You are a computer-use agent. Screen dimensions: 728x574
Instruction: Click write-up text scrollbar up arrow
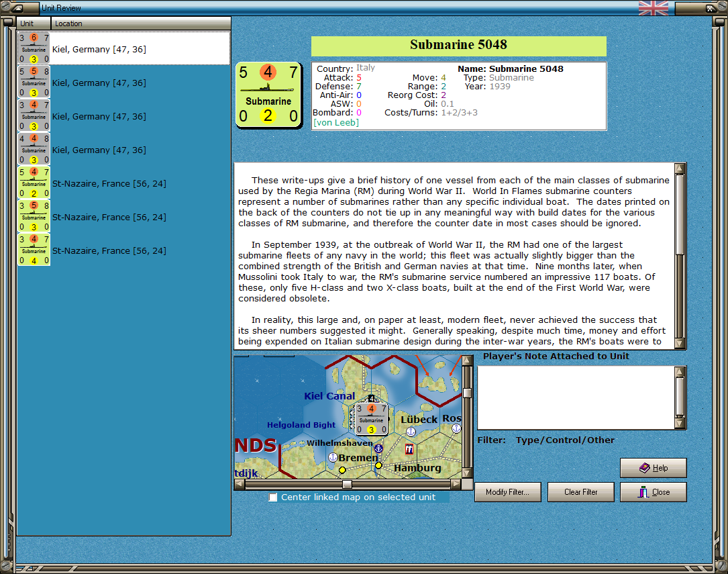[680, 168]
